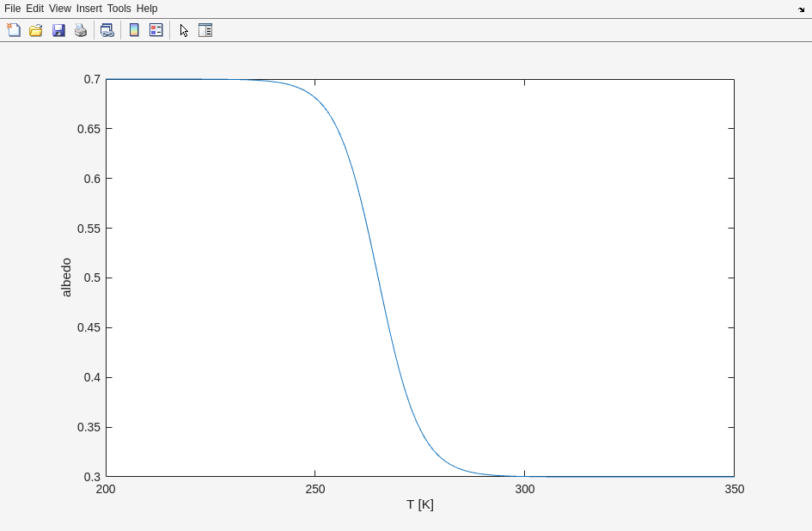Click the Link Plot chain icon
The width and height of the screenshot is (812, 531).
tap(107, 30)
